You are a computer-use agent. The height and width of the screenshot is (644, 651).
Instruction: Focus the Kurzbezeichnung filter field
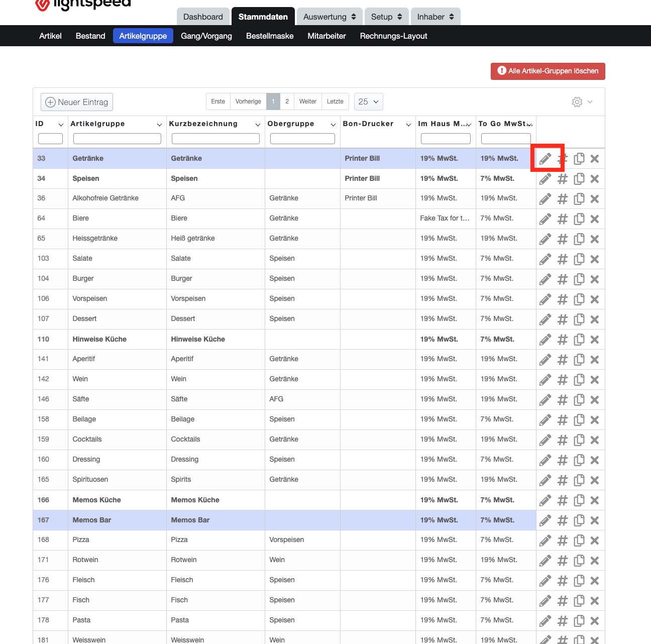tap(215, 139)
